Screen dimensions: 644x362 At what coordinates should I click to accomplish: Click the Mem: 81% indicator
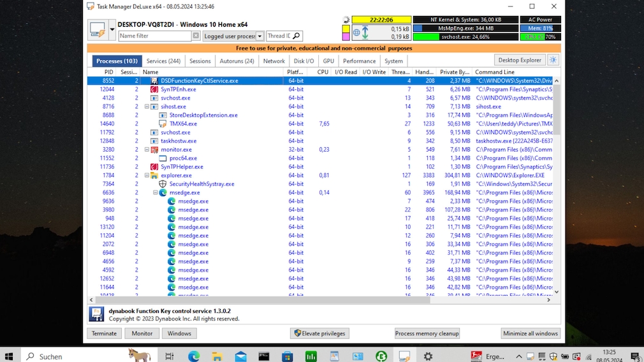click(x=540, y=28)
